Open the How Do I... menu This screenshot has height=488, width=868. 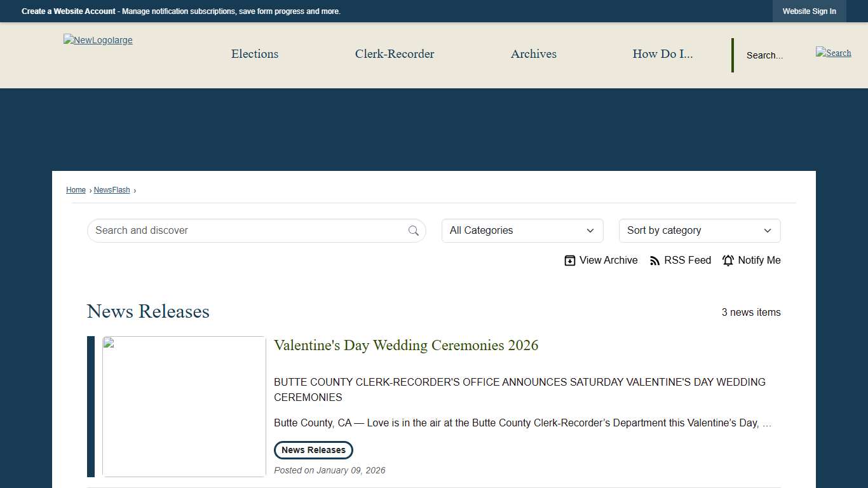point(663,54)
